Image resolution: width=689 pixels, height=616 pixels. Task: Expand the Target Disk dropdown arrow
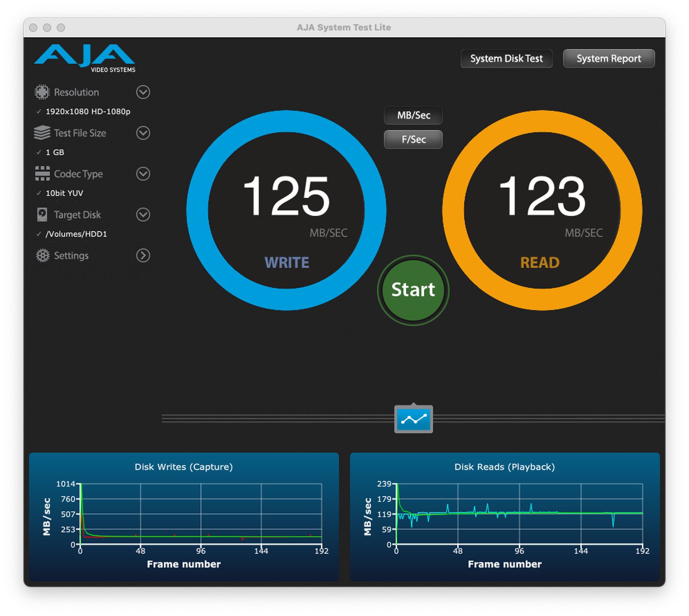tap(143, 215)
